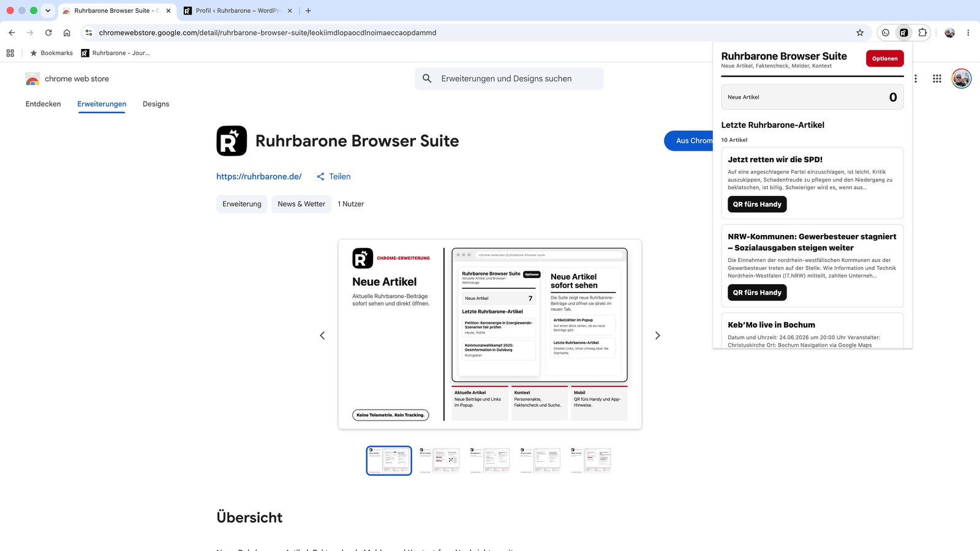Click the 1 Nutzer text
The image size is (980, 551).
click(350, 204)
